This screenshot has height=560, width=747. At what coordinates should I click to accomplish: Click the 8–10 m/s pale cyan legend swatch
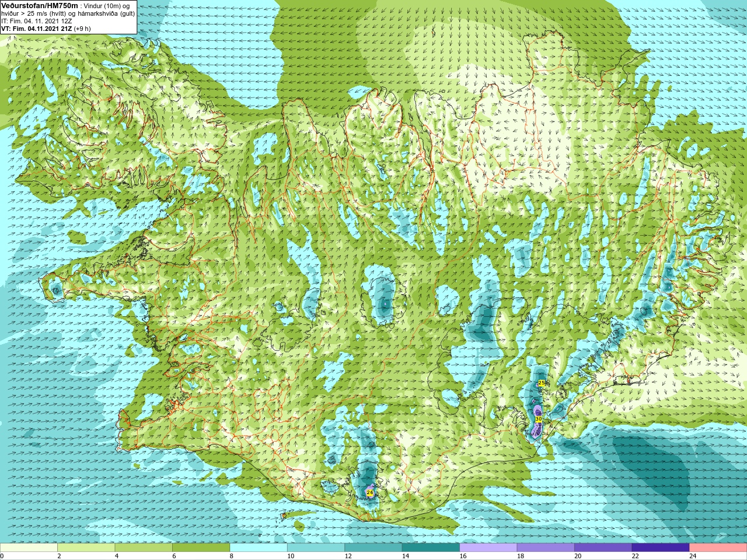click(259, 547)
